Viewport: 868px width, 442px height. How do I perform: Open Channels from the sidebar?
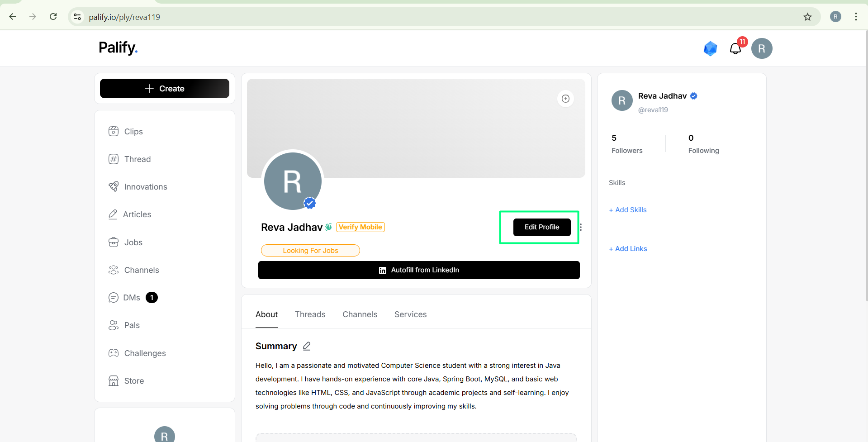[x=134, y=270]
